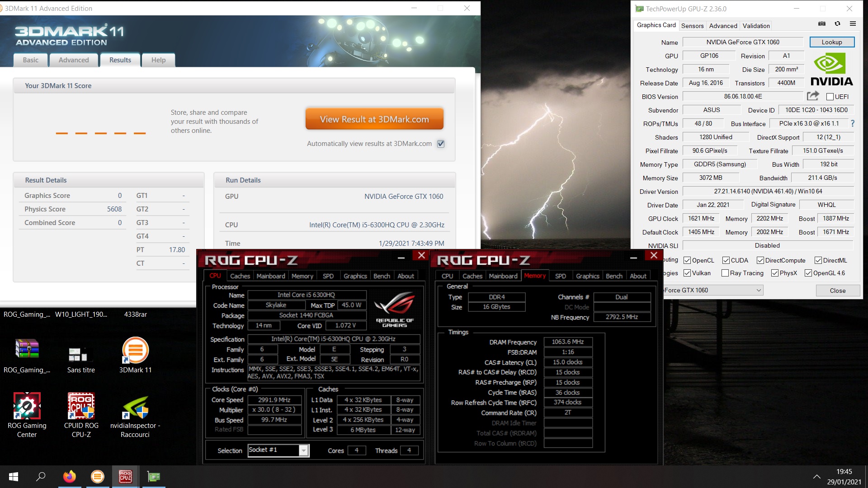Show hidden tray icons chevron
Viewport: 868px width, 488px height.
816,477
